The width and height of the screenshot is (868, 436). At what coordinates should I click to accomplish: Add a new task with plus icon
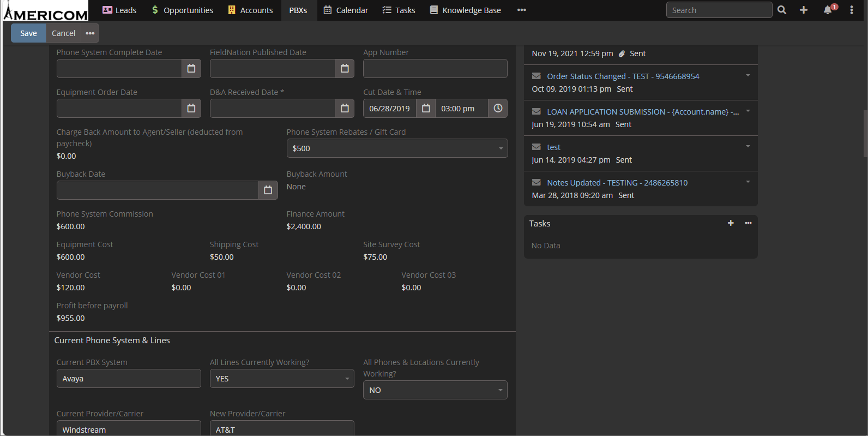(731, 223)
